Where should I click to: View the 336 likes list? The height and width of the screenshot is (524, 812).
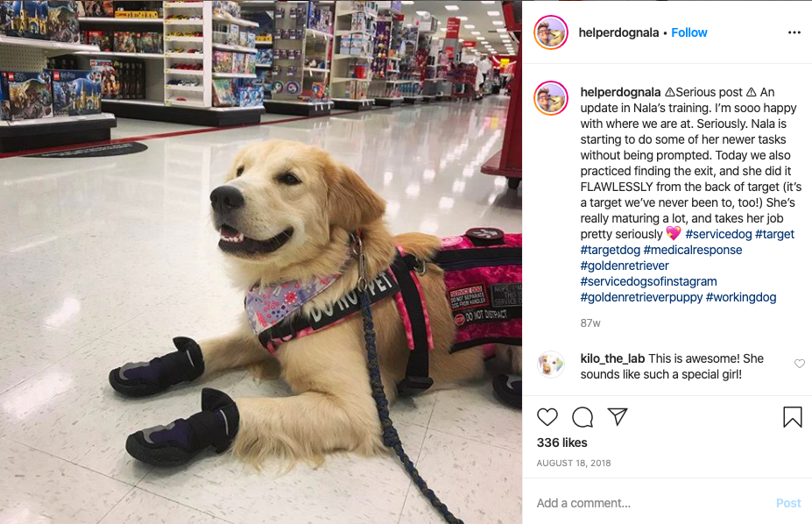point(561,443)
